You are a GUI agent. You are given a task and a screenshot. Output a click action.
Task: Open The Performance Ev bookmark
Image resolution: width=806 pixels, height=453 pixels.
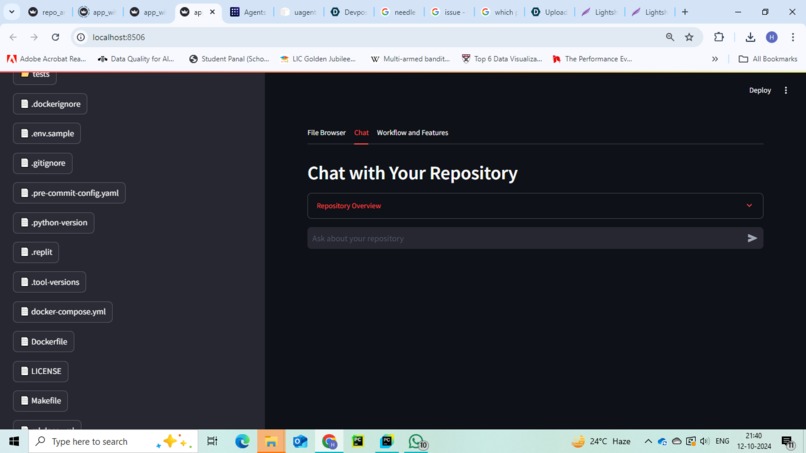coord(592,59)
